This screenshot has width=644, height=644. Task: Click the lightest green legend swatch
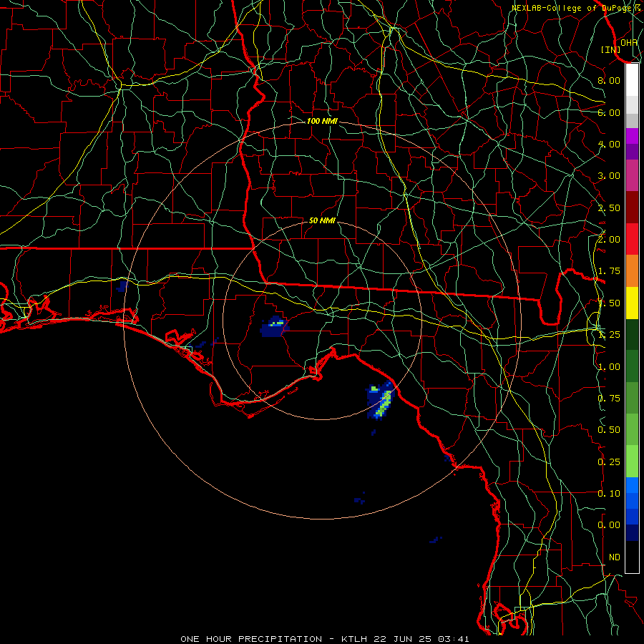pos(632,462)
